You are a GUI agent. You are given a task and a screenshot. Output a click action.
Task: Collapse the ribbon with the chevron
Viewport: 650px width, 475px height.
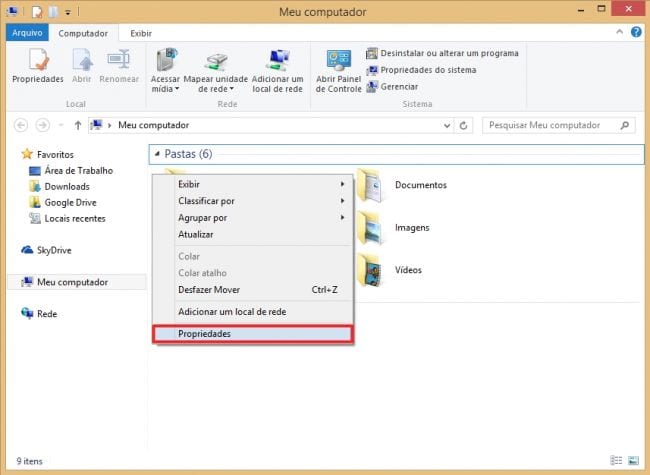pos(619,32)
